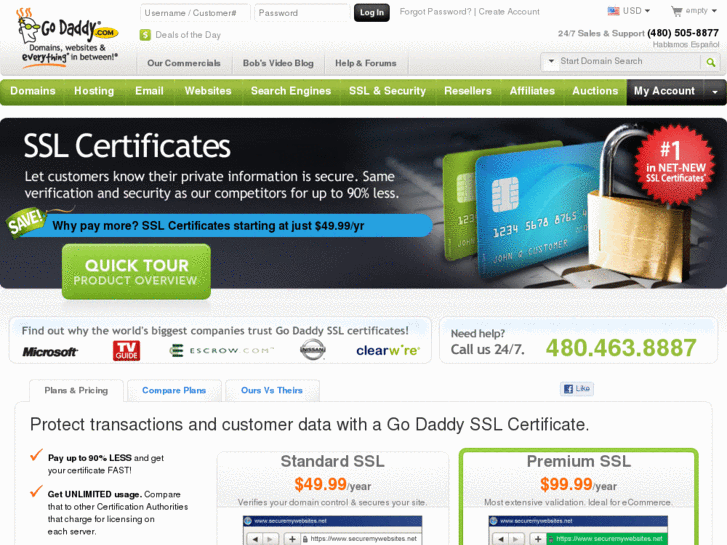Click the Deals of the Day dollar icon
727x545 pixels.
[x=145, y=35]
